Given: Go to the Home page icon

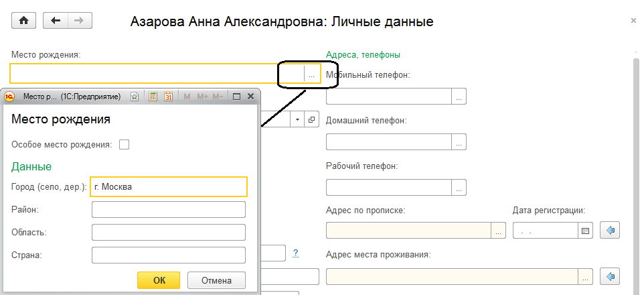Looking at the screenshot, I should click(x=24, y=21).
